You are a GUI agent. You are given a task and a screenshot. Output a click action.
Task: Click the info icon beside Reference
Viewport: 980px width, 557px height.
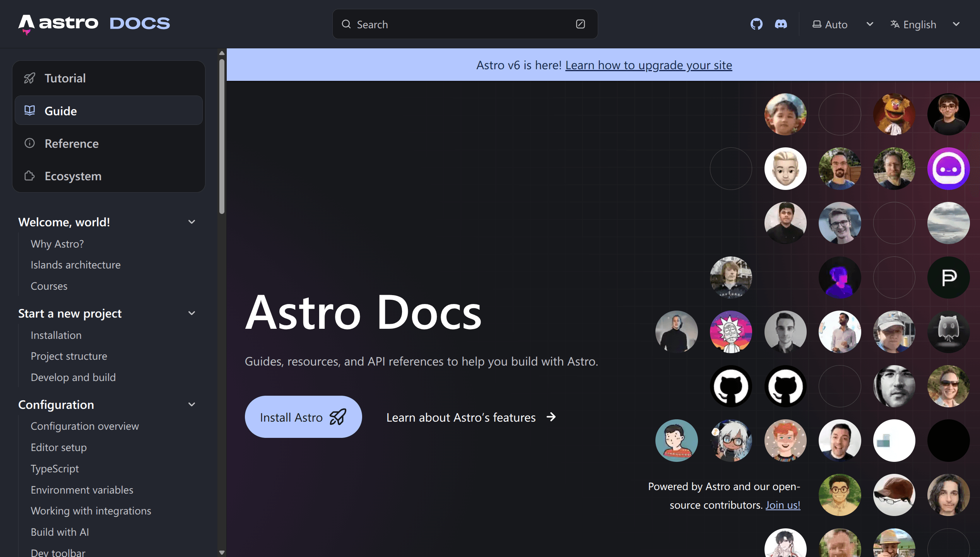coord(30,143)
